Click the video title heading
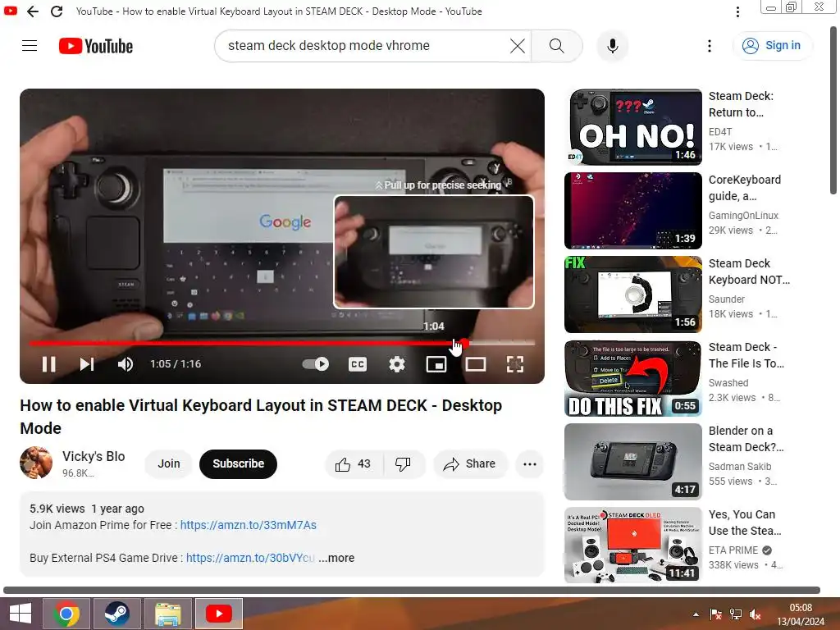 tap(261, 417)
